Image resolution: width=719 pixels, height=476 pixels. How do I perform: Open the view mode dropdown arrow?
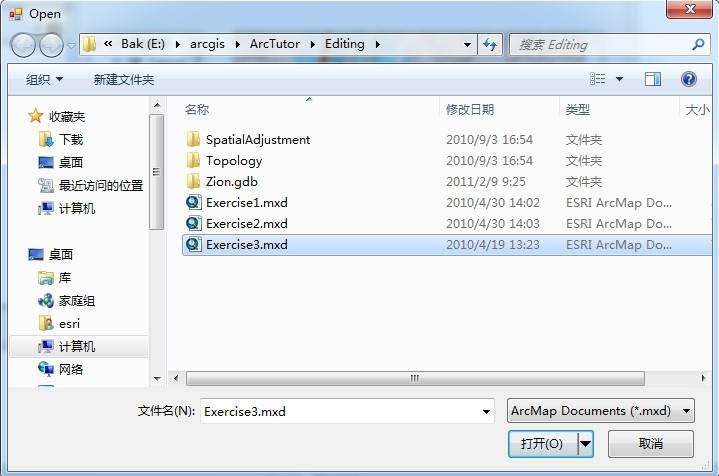pyautogui.click(x=619, y=79)
